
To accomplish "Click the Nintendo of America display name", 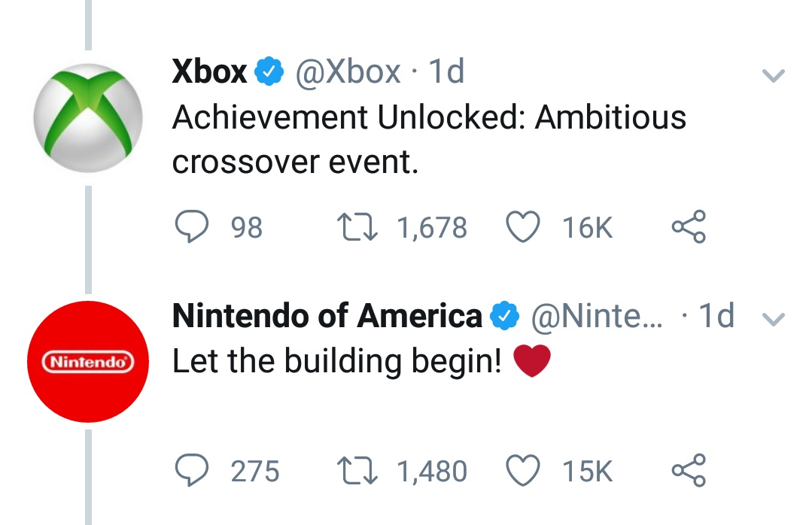I will pos(326,317).
